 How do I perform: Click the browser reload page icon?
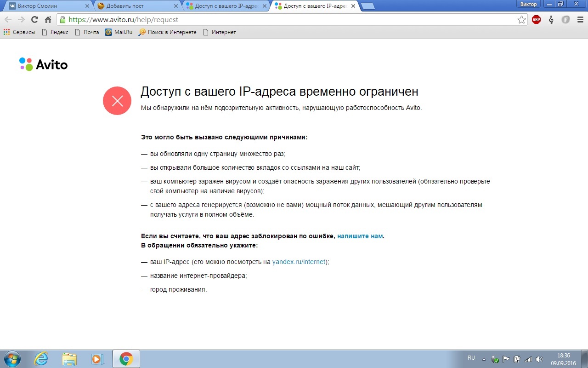click(x=34, y=20)
